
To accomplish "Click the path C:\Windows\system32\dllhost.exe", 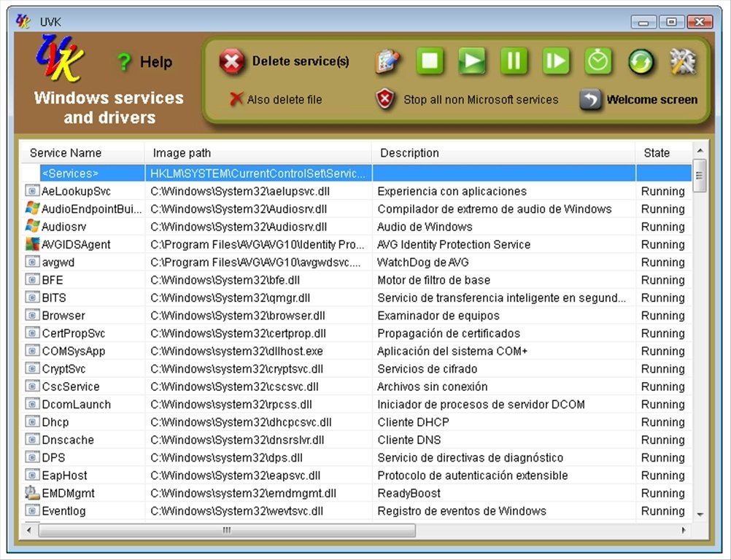I will (236, 351).
